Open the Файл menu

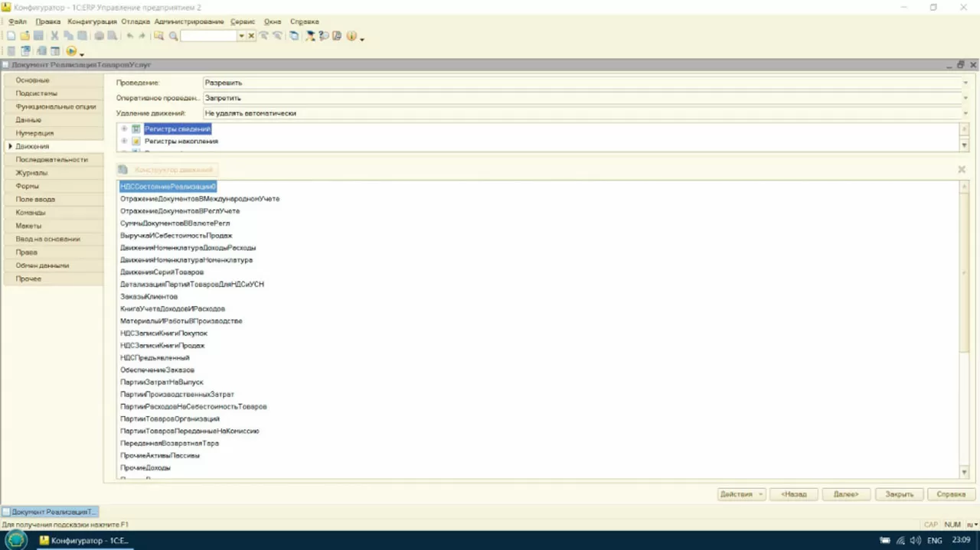(18, 21)
